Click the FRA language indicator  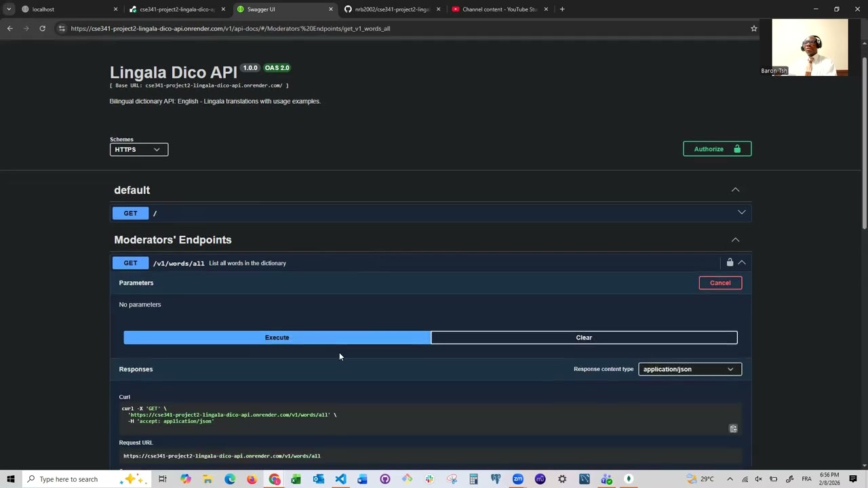(x=806, y=479)
